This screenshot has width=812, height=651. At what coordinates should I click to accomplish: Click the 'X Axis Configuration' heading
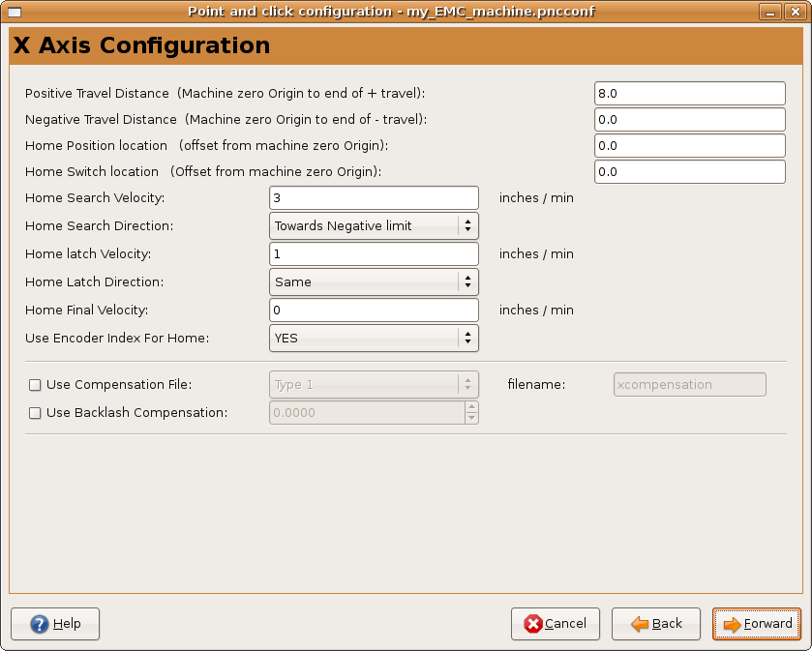pyautogui.click(x=141, y=45)
